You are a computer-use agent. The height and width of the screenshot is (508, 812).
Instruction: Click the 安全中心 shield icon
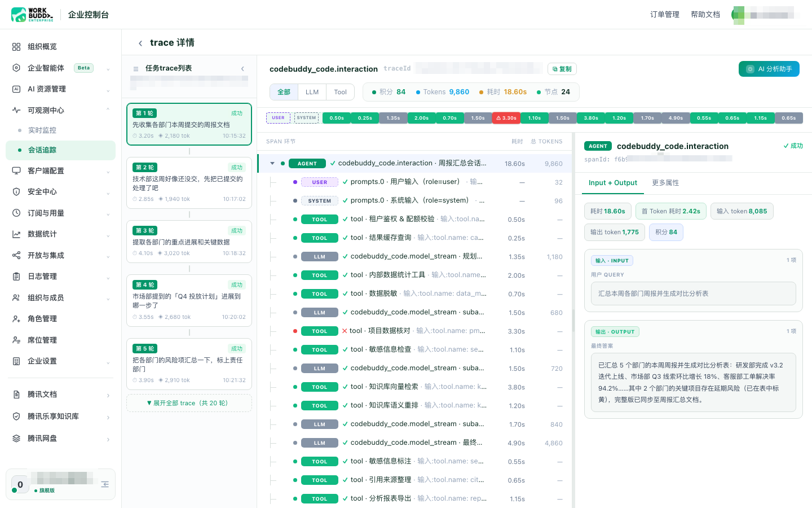click(x=16, y=192)
